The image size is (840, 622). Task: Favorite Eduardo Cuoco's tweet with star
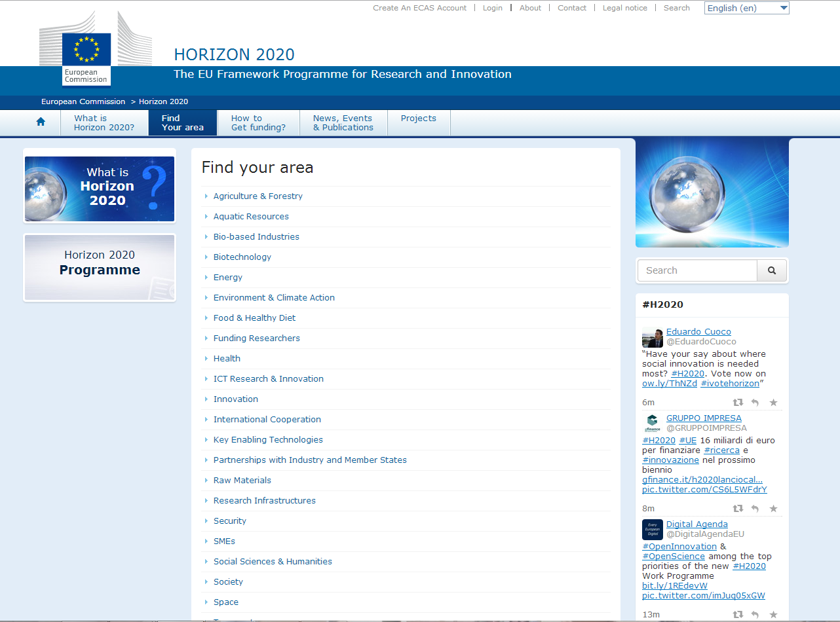(x=773, y=403)
